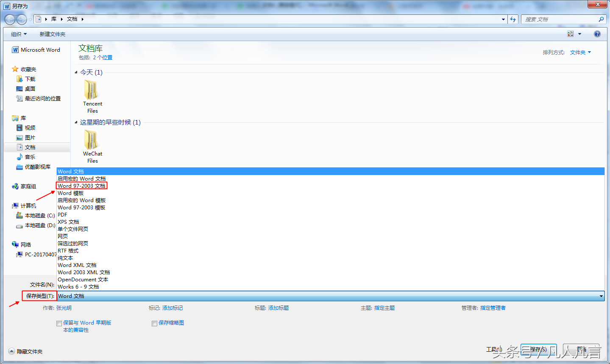Click the search magnifier icon
The image size is (610, 364).
pos(601,19)
